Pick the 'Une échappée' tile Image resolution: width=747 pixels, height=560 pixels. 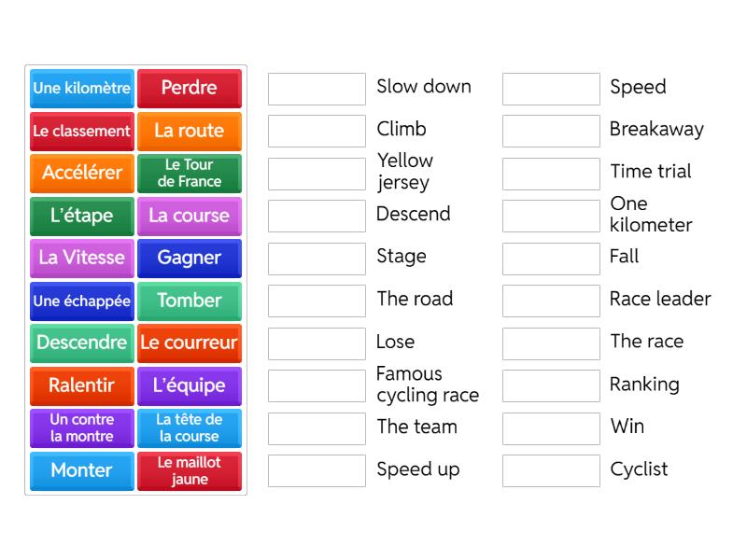click(81, 301)
